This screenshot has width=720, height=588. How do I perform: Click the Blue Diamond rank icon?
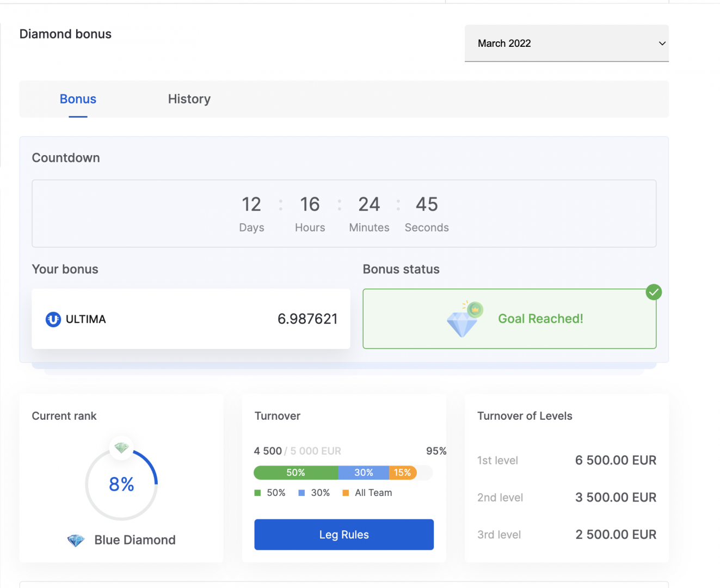click(76, 540)
